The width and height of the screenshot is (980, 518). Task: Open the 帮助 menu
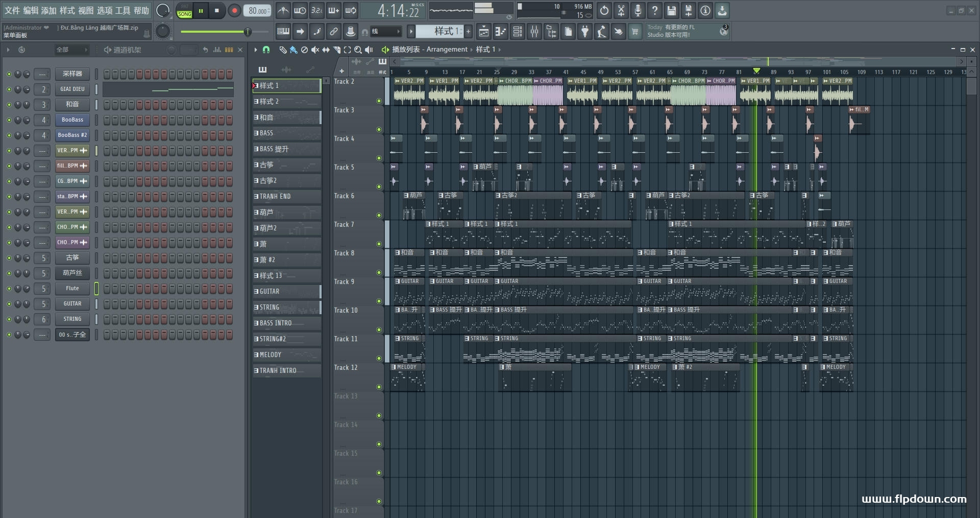tap(141, 10)
